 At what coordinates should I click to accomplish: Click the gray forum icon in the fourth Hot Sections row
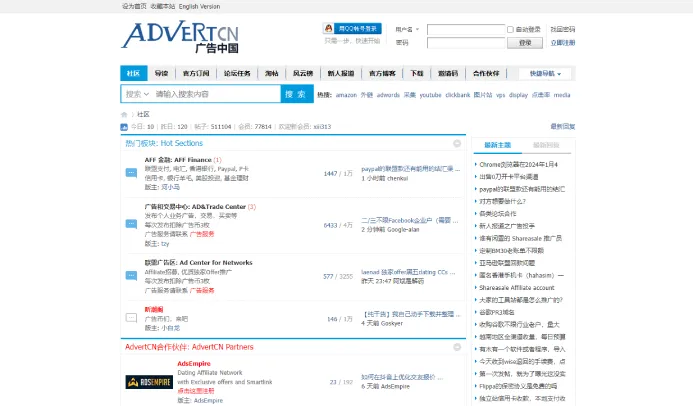tap(131, 318)
